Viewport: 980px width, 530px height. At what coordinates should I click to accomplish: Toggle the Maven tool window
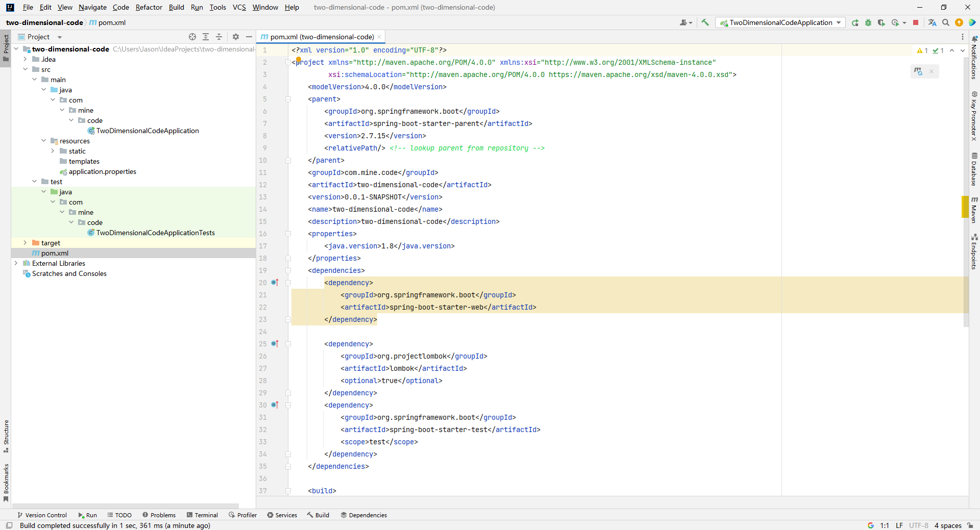click(x=974, y=209)
